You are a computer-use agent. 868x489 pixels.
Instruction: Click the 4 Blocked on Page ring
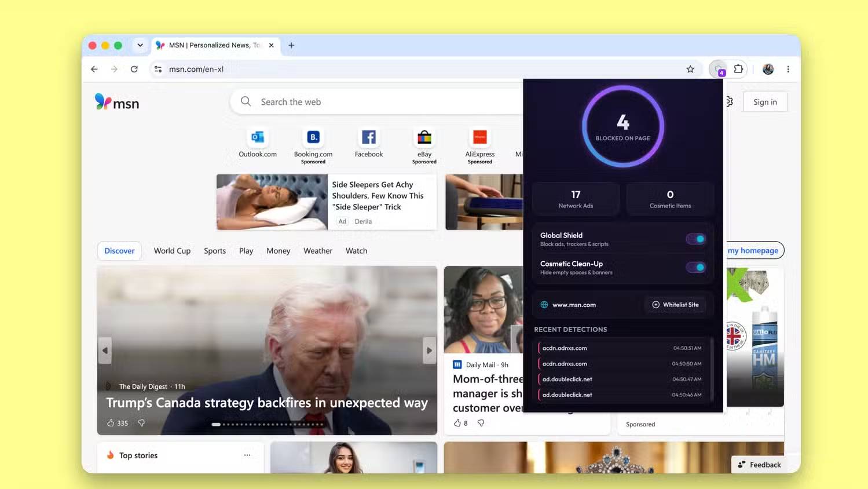623,126
